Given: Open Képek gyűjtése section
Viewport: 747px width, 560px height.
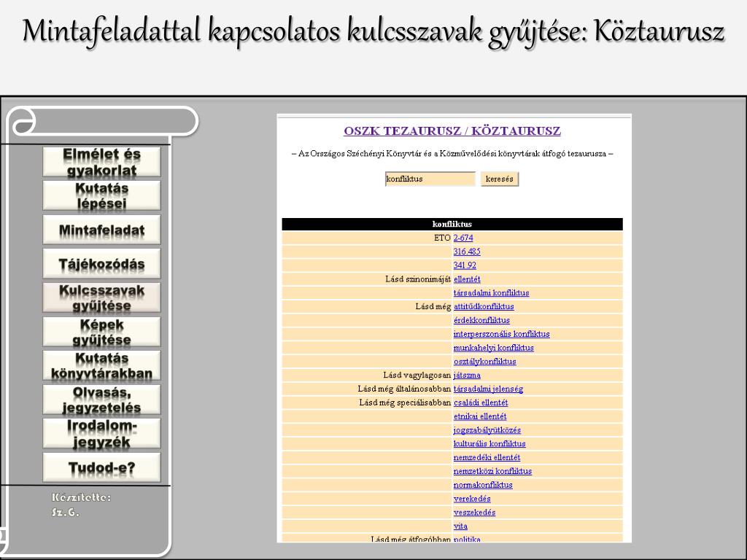Looking at the screenshot, I should (101, 332).
